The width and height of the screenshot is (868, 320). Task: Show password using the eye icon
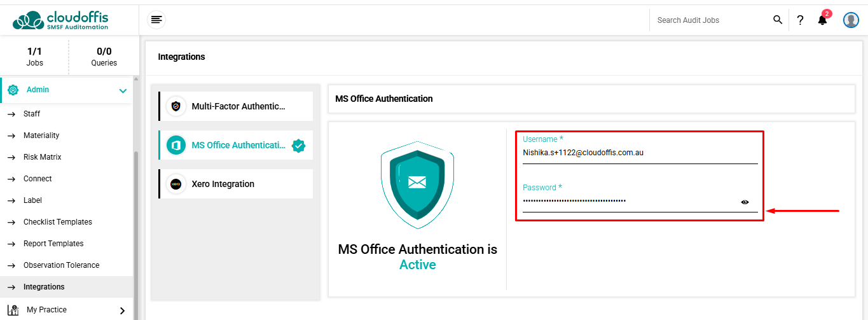click(745, 202)
